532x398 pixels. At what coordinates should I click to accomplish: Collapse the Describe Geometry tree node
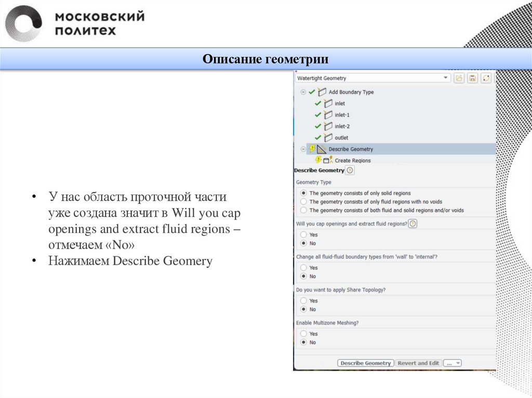coord(303,149)
